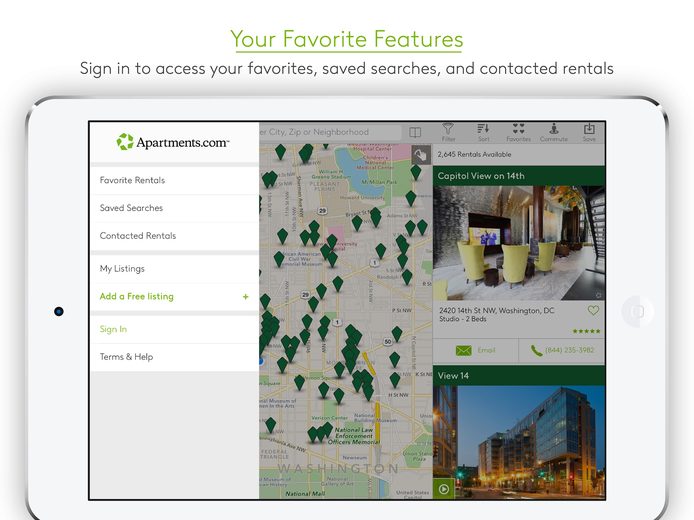Image resolution: width=694 pixels, height=520 pixels.
Task: Click the Studio - 2 Beds text
Action: (463, 319)
